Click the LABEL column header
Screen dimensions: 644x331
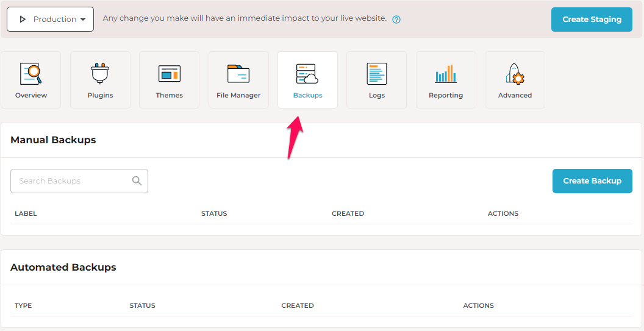point(26,213)
